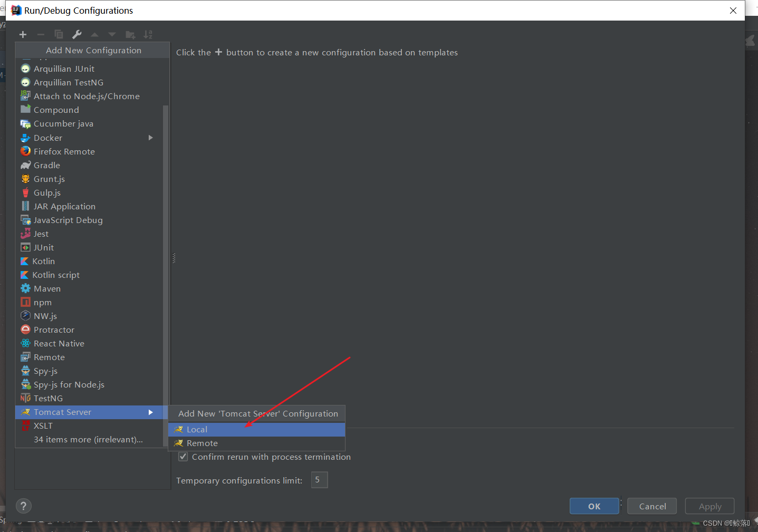This screenshot has height=532, width=758.
Task: Select Arquillian TestNG configuration type
Action: click(89, 82)
